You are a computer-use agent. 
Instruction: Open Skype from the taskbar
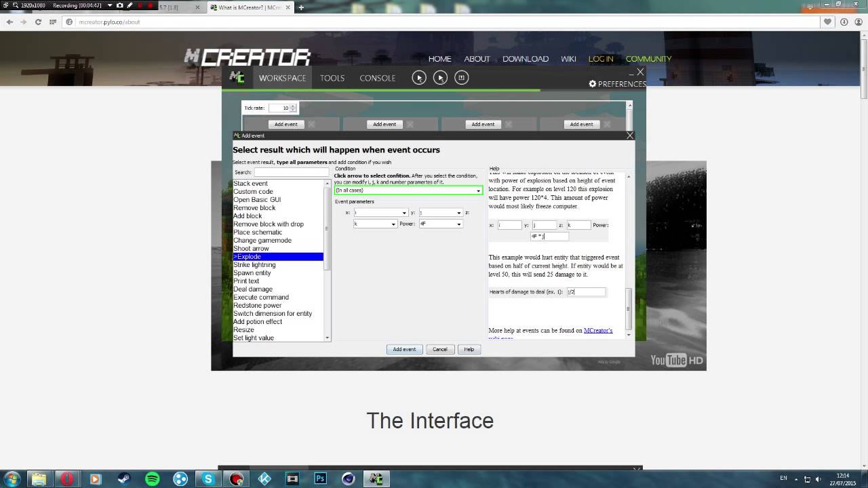208,479
